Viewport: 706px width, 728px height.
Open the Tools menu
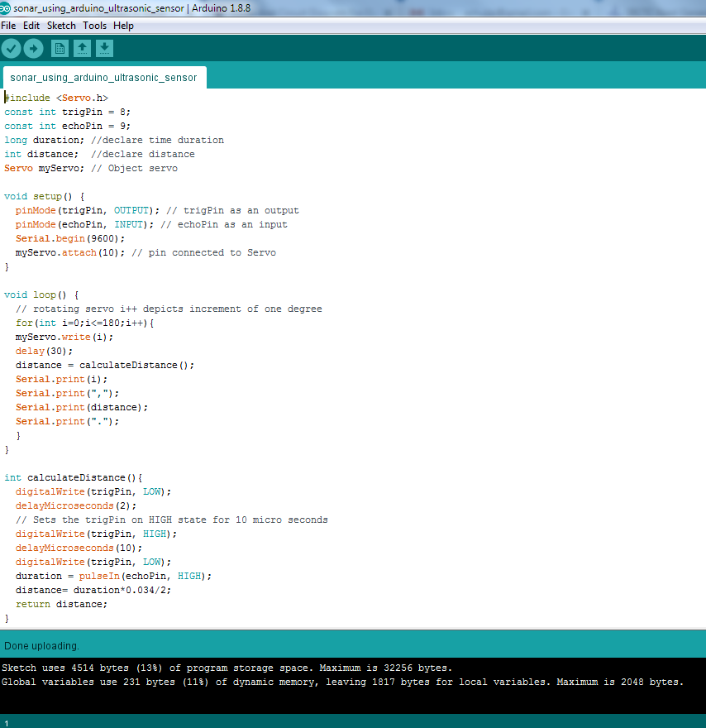click(x=94, y=26)
